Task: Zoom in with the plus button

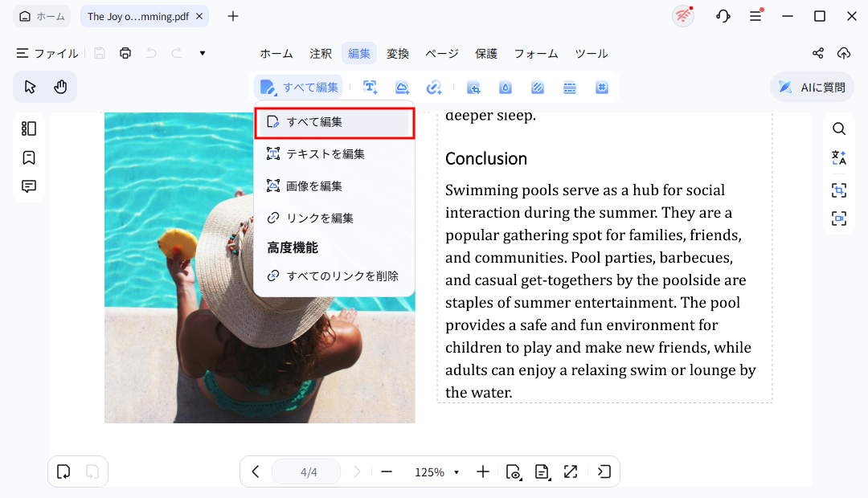Action: (x=483, y=471)
